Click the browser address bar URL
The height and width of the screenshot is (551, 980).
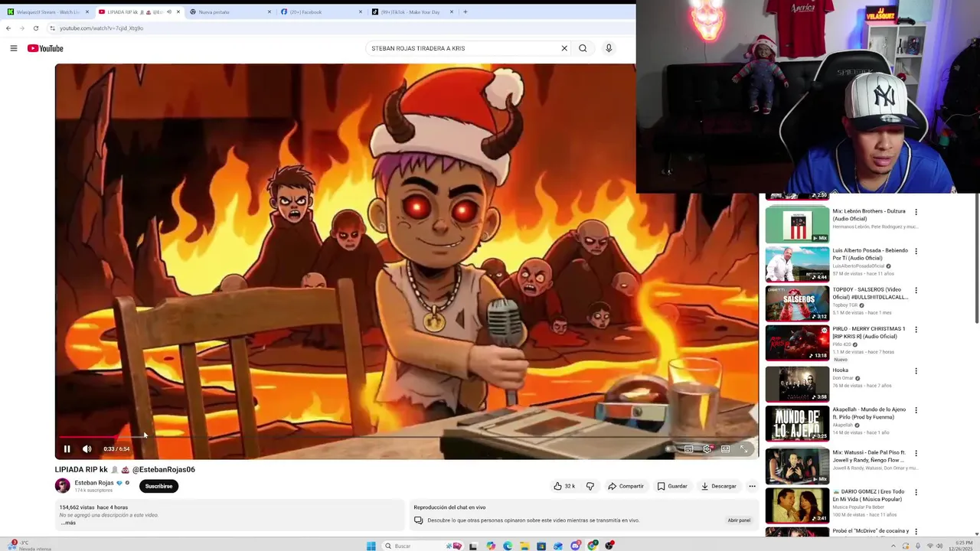(102, 28)
